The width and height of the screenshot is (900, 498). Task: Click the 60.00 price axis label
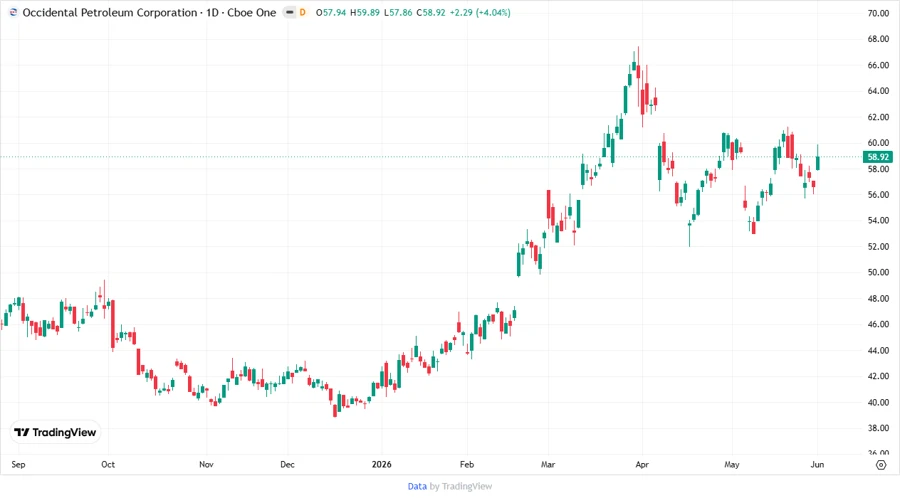[x=878, y=143]
